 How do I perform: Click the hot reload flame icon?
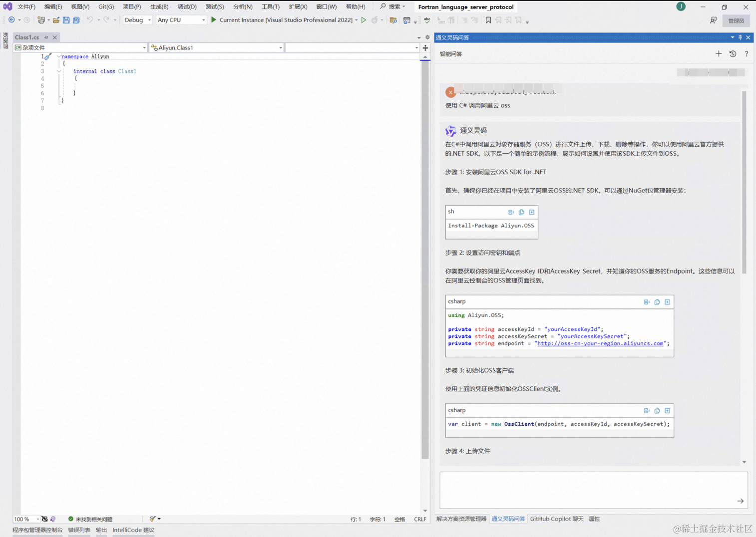pyautogui.click(x=375, y=20)
